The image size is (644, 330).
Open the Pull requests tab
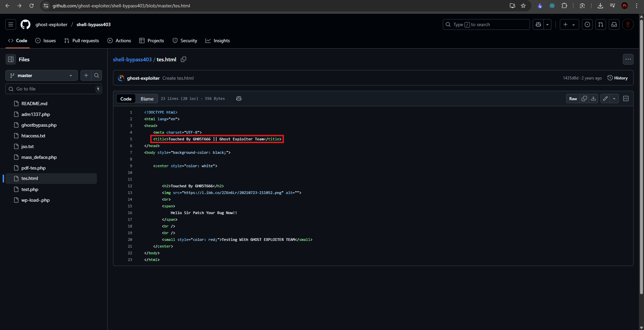tap(82, 41)
